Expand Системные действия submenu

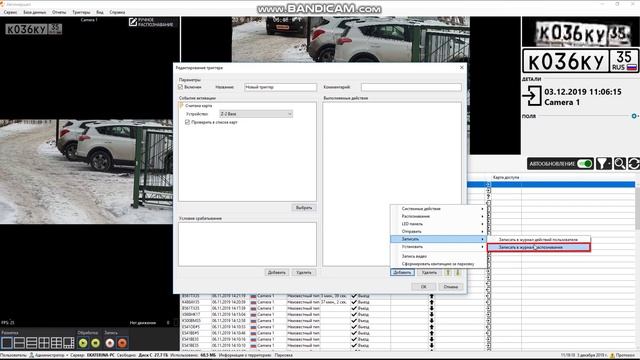[438, 209]
